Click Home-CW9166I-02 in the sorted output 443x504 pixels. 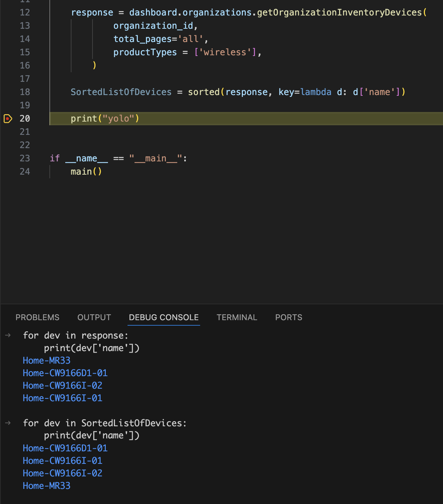click(x=62, y=473)
